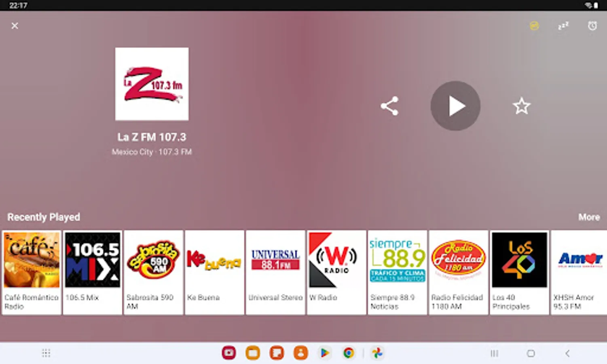Share La Z FM 107.3 station
The height and width of the screenshot is (364, 607).
click(389, 106)
